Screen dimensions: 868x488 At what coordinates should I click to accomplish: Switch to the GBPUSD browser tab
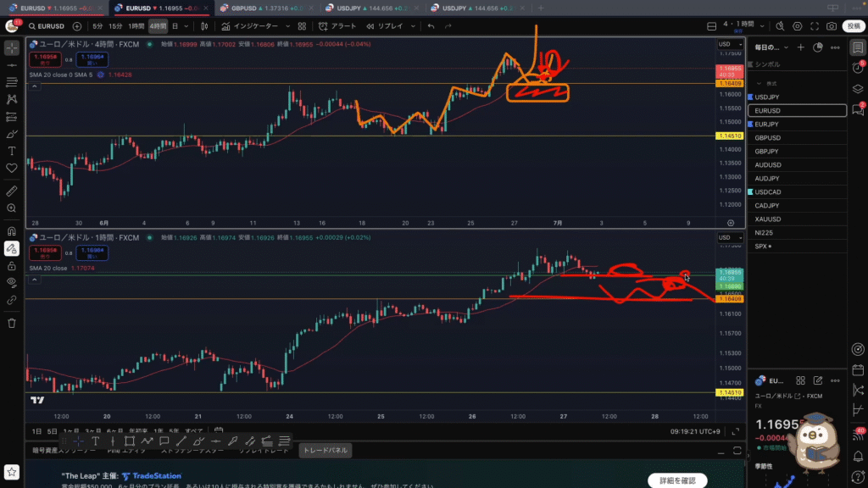click(267, 8)
